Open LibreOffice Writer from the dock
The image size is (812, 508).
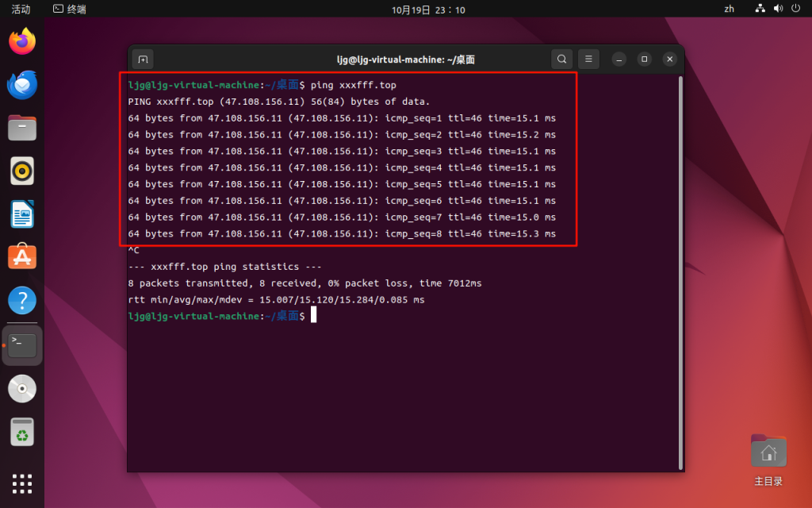(22, 214)
